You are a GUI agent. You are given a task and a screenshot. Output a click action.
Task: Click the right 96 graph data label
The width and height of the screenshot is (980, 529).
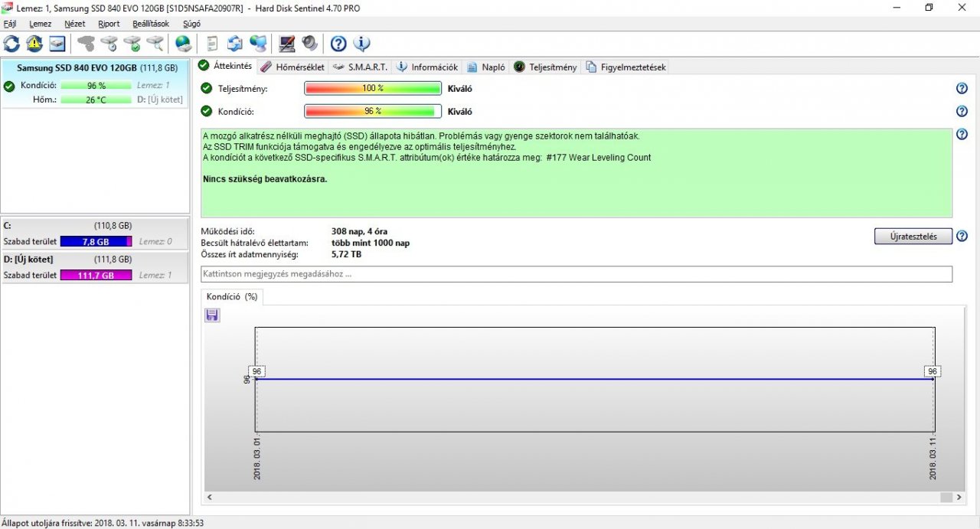pyautogui.click(x=932, y=371)
